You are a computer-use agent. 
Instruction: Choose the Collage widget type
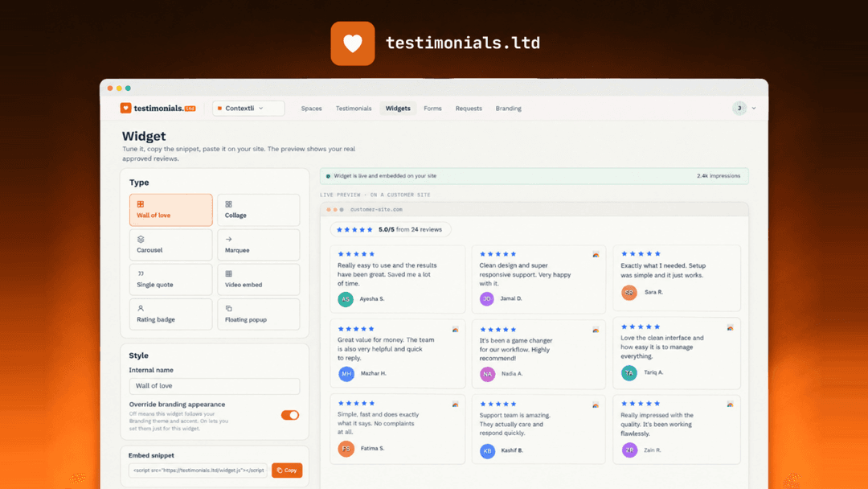pyautogui.click(x=259, y=210)
